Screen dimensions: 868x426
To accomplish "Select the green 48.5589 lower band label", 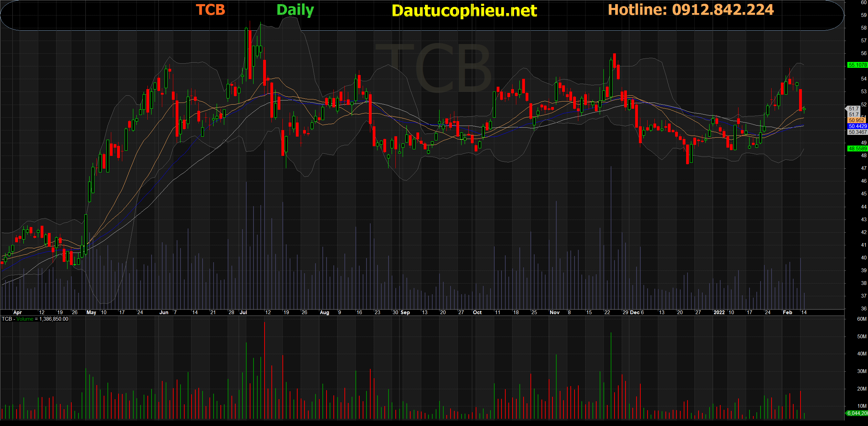I will coord(857,149).
